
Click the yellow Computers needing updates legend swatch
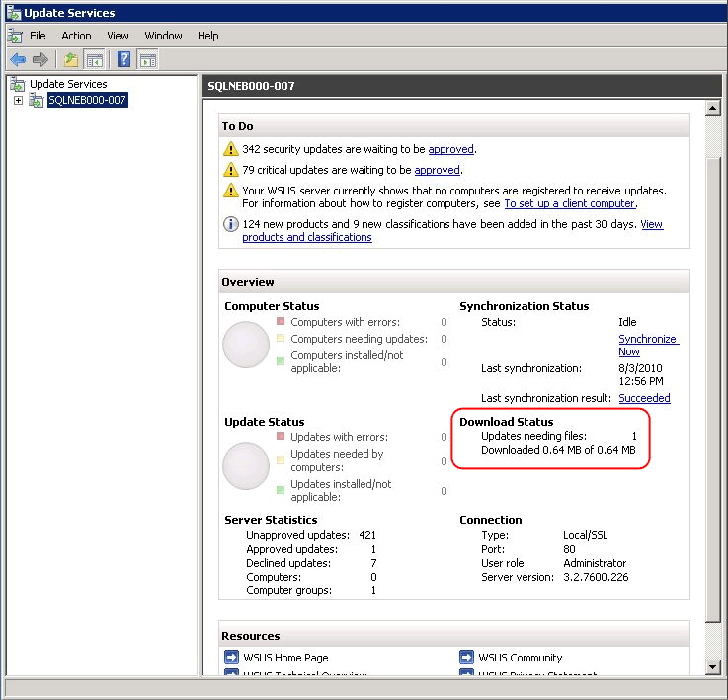point(281,338)
